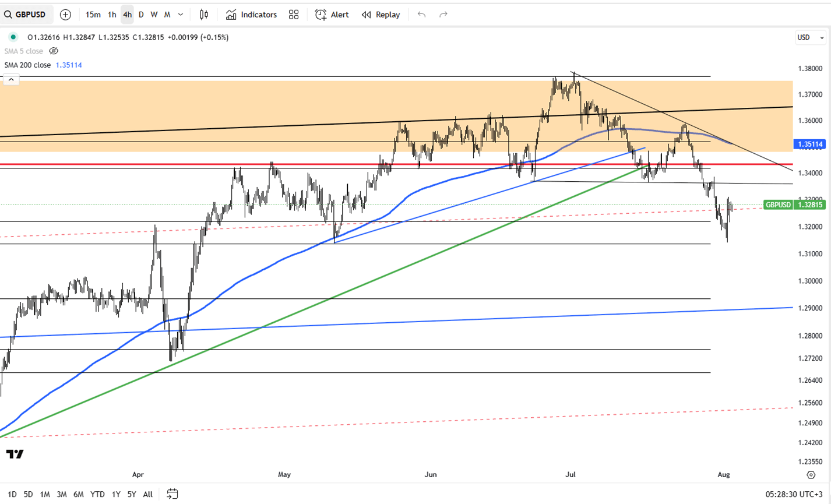
Task: Click the add symbol plus icon
Action: click(x=65, y=15)
